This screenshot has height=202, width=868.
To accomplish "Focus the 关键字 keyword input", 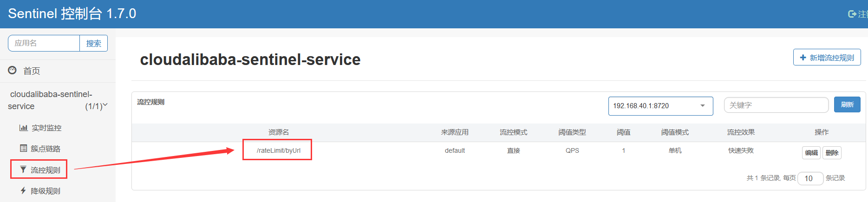I will click(776, 105).
